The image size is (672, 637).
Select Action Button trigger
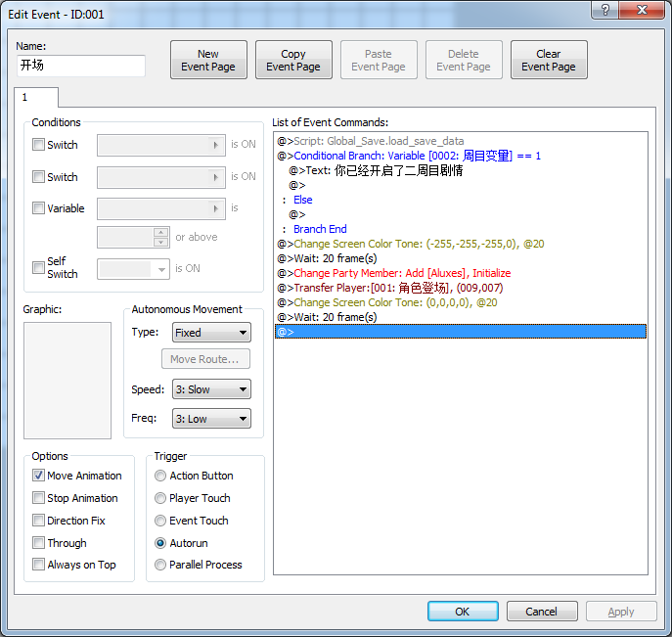[x=160, y=476]
